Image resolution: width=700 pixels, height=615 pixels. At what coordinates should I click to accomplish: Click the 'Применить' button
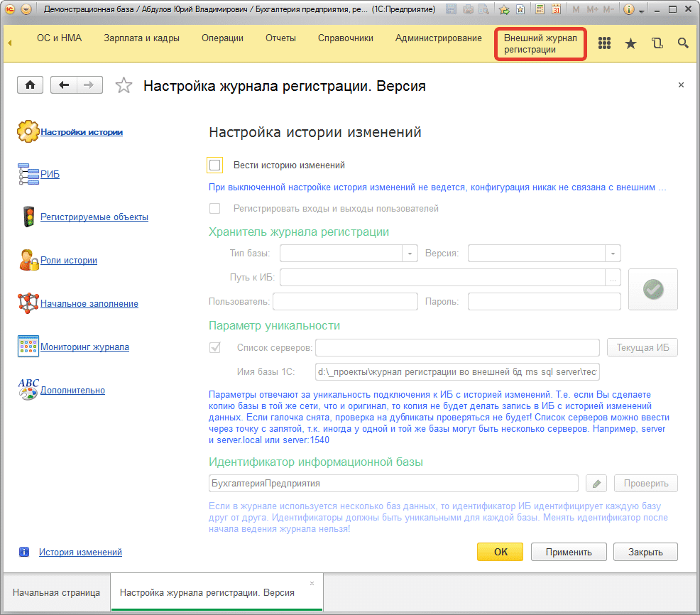569,552
